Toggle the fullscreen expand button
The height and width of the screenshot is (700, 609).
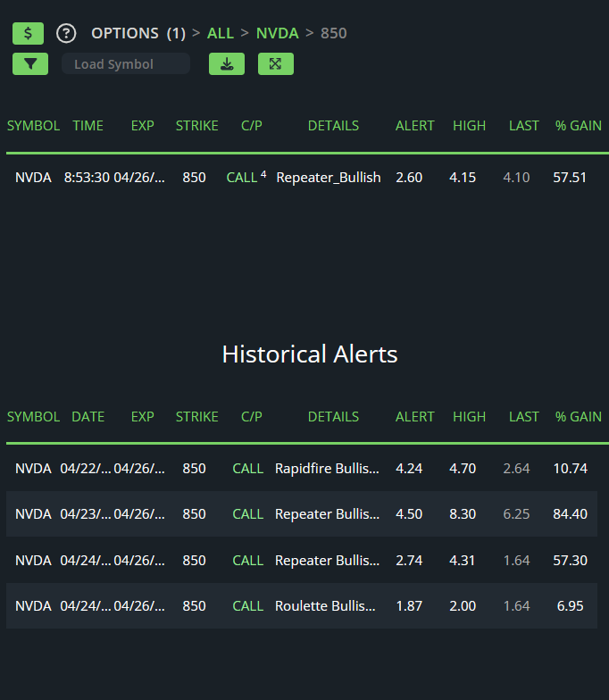(x=276, y=64)
